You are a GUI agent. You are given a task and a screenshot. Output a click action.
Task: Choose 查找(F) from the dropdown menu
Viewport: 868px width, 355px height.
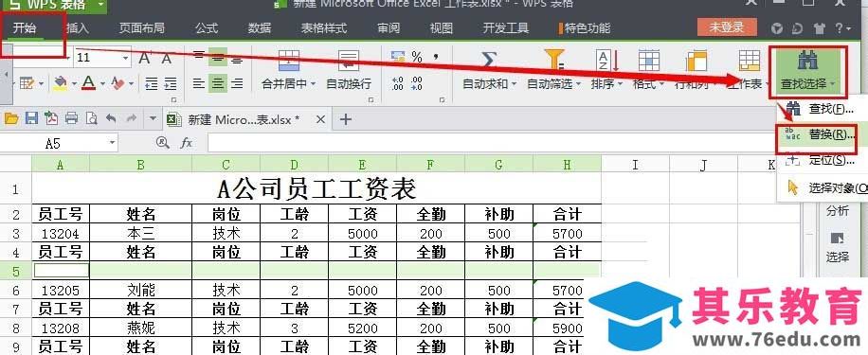[x=823, y=109]
